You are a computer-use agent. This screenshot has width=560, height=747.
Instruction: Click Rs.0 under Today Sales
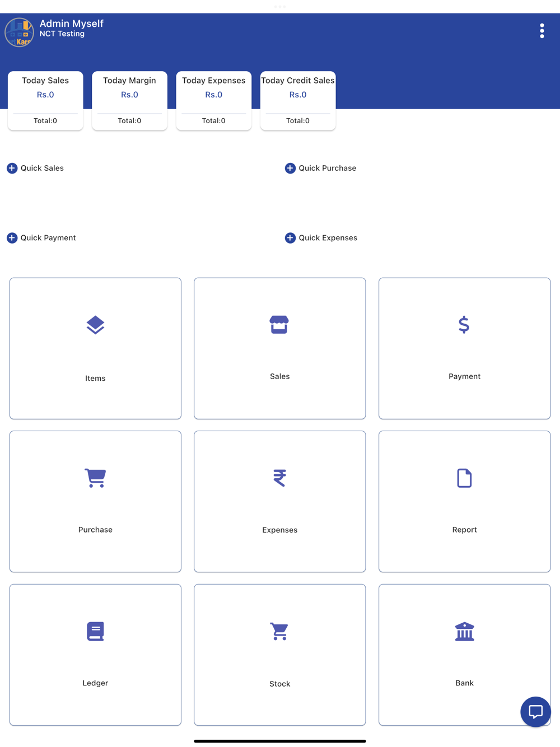(45, 95)
